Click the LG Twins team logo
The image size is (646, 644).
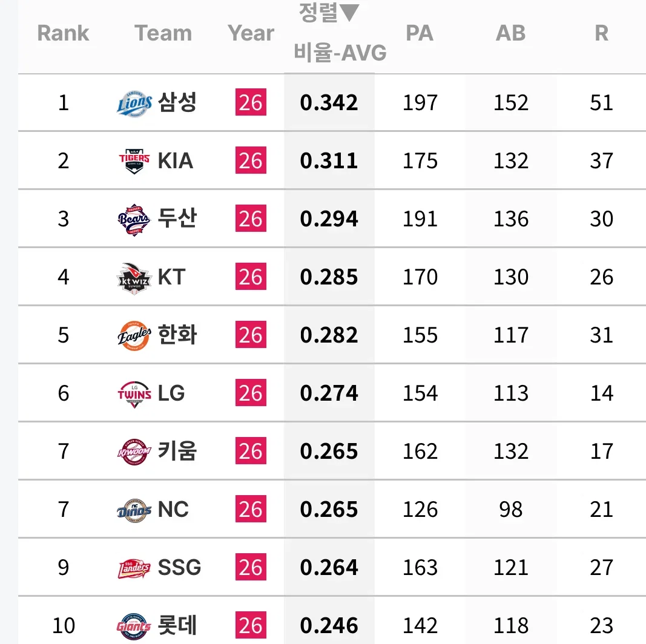point(134,394)
